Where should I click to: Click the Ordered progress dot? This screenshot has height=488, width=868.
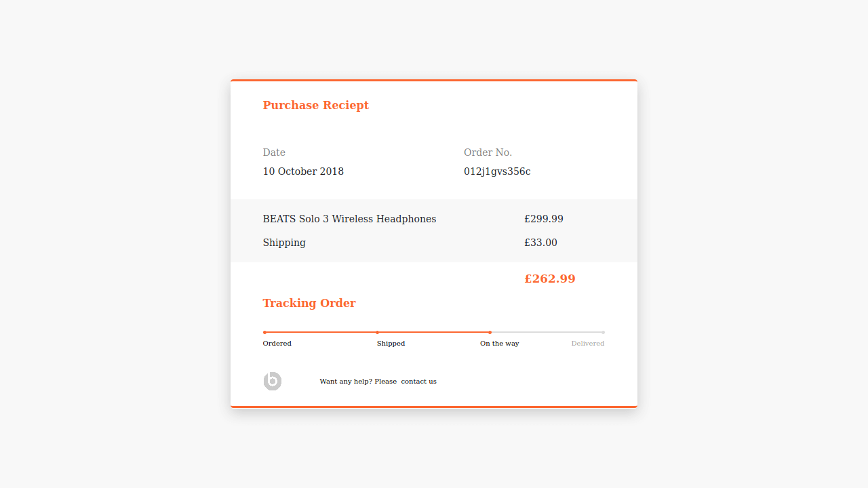(263, 332)
